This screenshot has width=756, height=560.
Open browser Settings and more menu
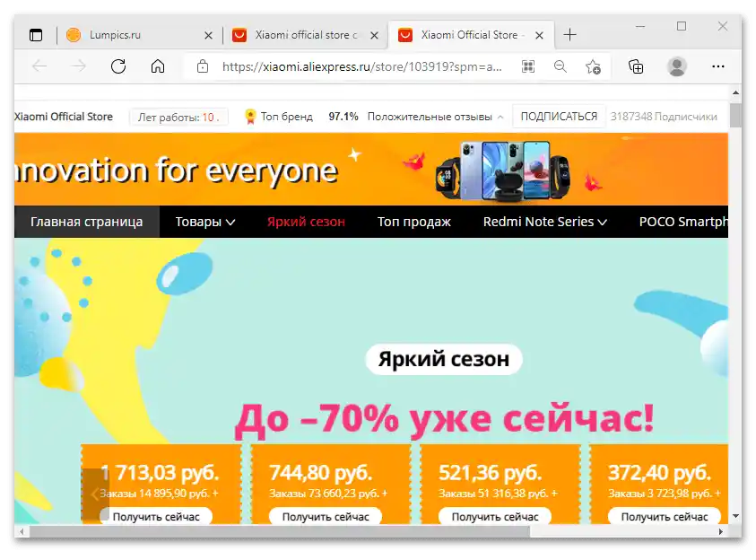(718, 66)
